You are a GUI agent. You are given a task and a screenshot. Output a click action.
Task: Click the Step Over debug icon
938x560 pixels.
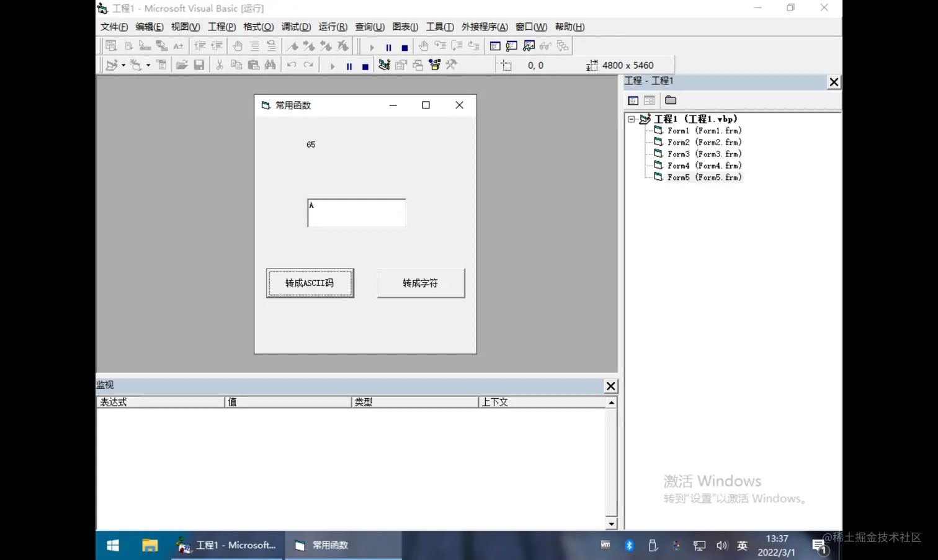(457, 46)
